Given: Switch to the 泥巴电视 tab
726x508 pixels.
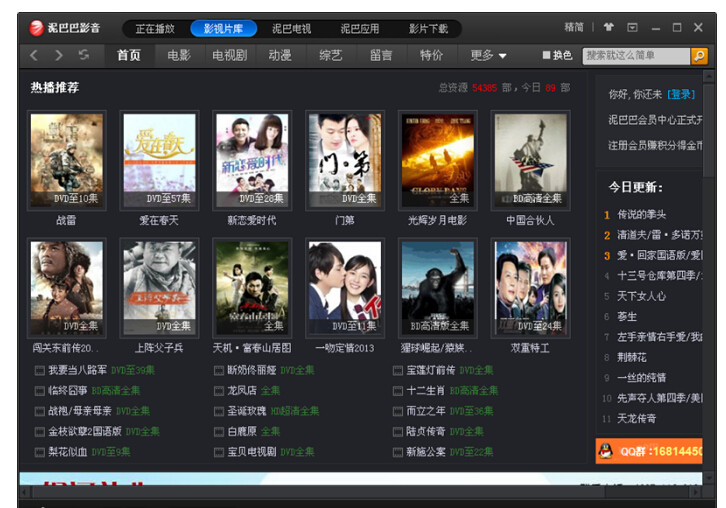Looking at the screenshot, I should click(x=290, y=28).
